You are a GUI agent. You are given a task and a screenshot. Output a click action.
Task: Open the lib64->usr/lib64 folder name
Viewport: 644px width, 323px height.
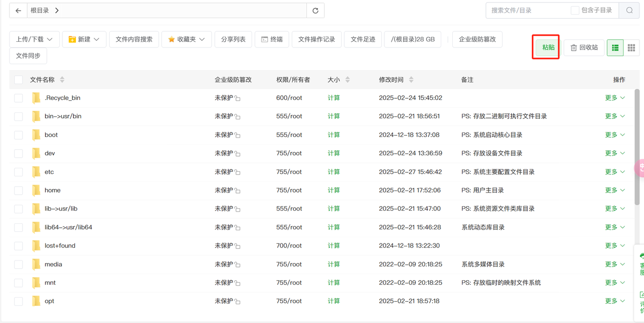coord(68,227)
